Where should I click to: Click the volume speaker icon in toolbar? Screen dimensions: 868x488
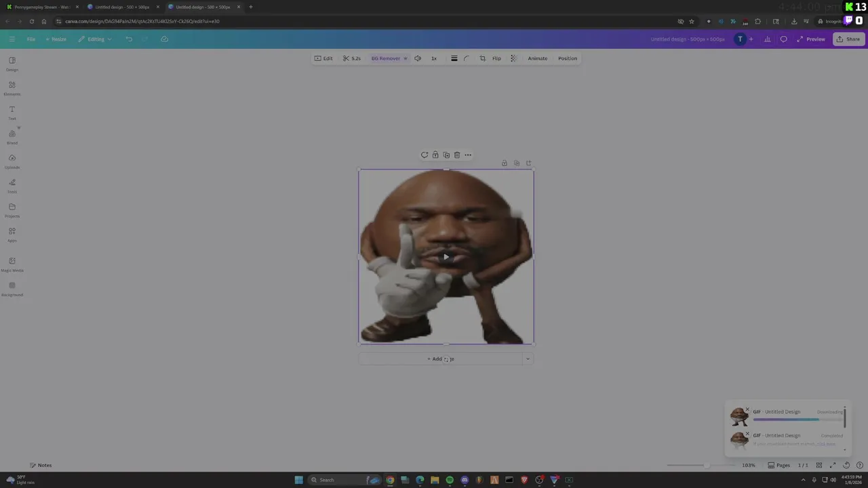point(418,58)
